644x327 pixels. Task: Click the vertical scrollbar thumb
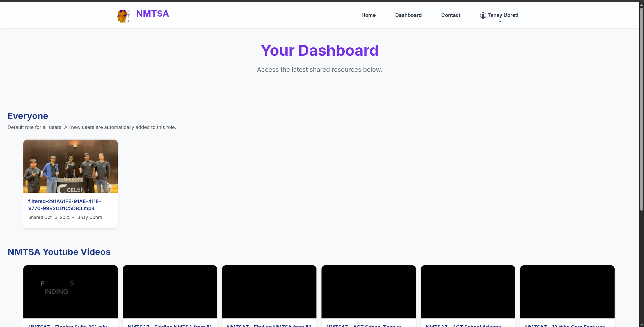[641, 108]
